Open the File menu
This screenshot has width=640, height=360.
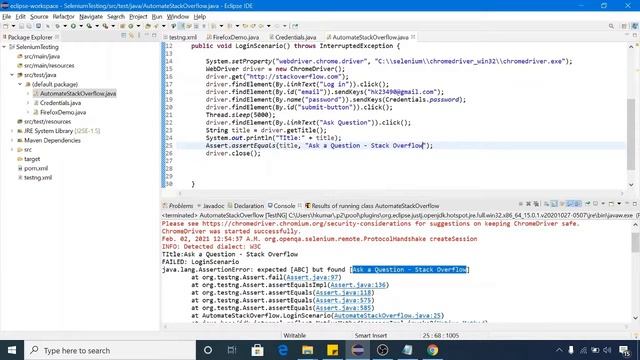[x=7, y=17]
